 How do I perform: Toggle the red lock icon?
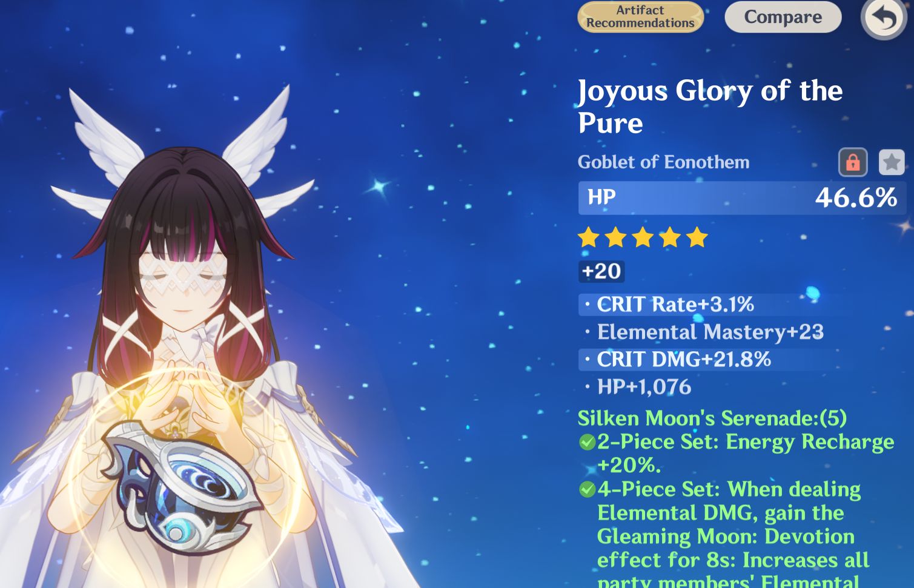point(853,162)
